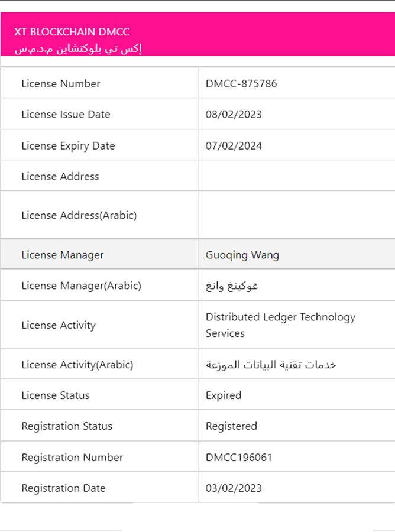Image resolution: width=395 pixels, height=532 pixels.
Task: Select the License Expiry Date value 07/02/2024
Action: 234,146
